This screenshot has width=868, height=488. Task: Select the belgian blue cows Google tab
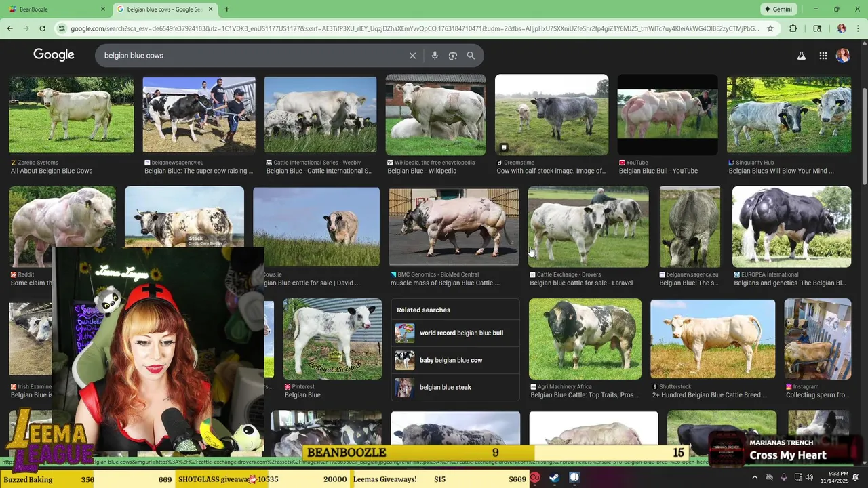coord(165,9)
